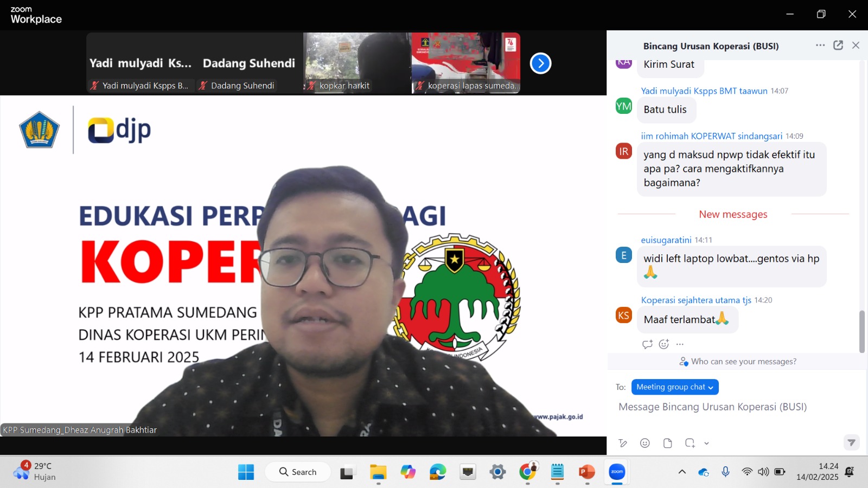Click the send message arrow icon
Viewport: 868px width, 488px height.
[851, 442]
